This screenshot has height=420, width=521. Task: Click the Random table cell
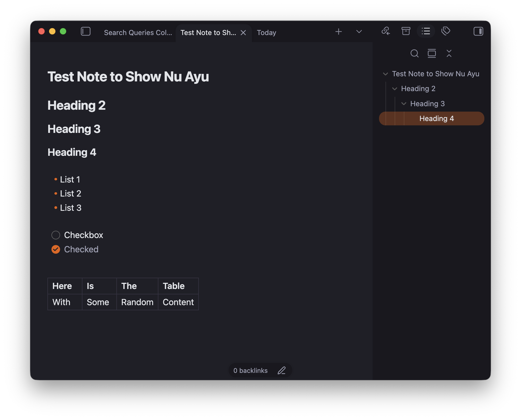[x=137, y=302]
